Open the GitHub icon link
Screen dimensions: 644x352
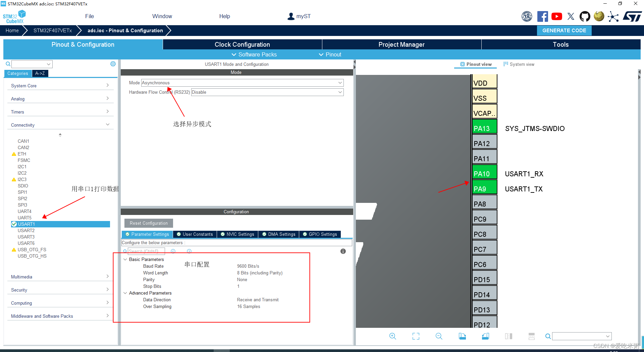585,16
